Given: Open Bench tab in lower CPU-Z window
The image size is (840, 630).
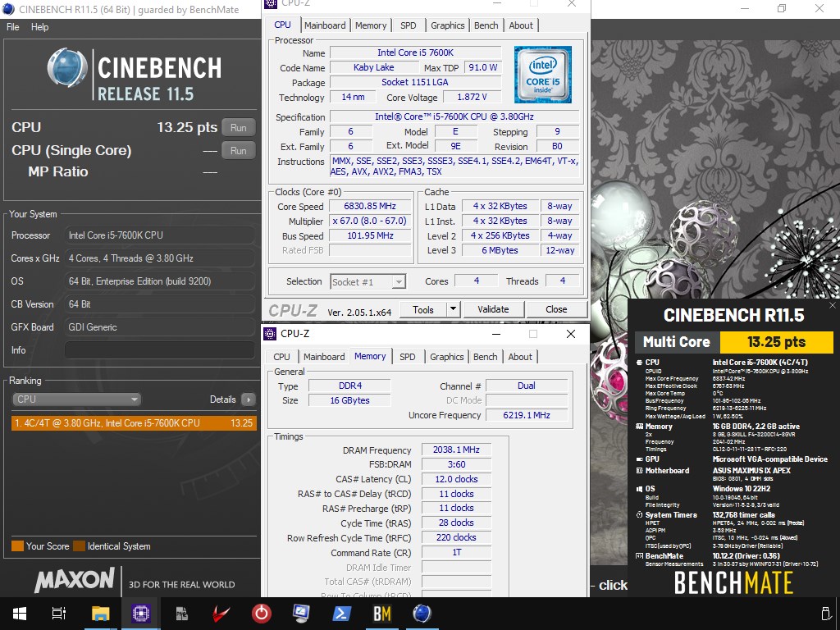Looking at the screenshot, I should (486, 357).
